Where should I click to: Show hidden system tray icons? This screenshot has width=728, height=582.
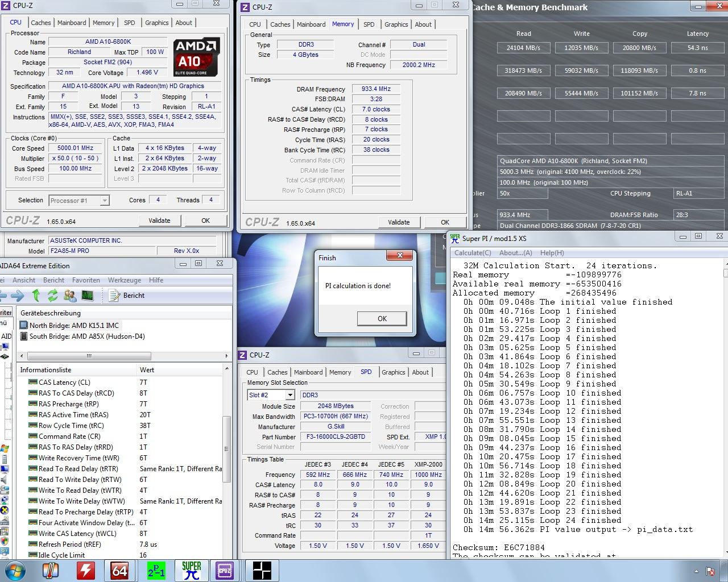(696, 571)
